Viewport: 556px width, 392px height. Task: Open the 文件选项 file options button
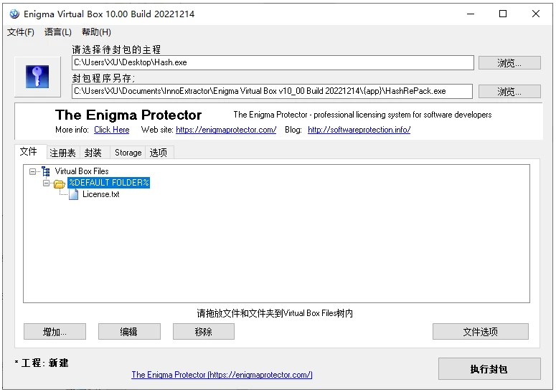(480, 332)
